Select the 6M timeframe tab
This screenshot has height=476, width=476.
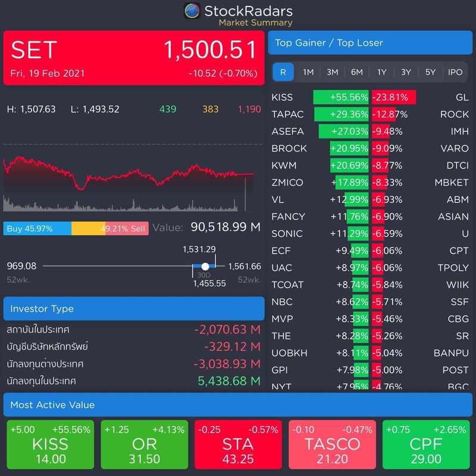356,72
